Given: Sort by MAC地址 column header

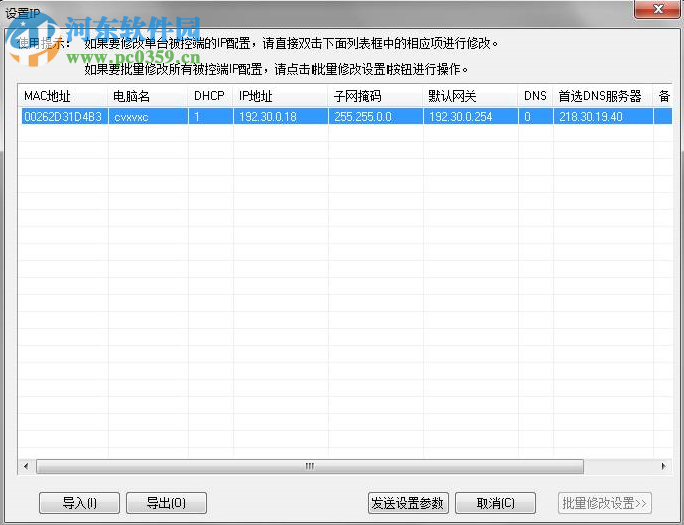Looking at the screenshot, I should 63,96.
